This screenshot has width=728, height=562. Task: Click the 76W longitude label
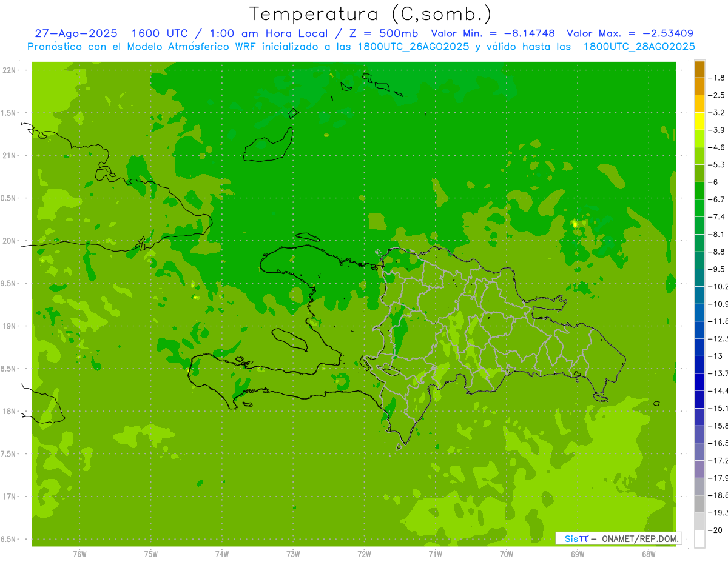pyautogui.click(x=79, y=554)
